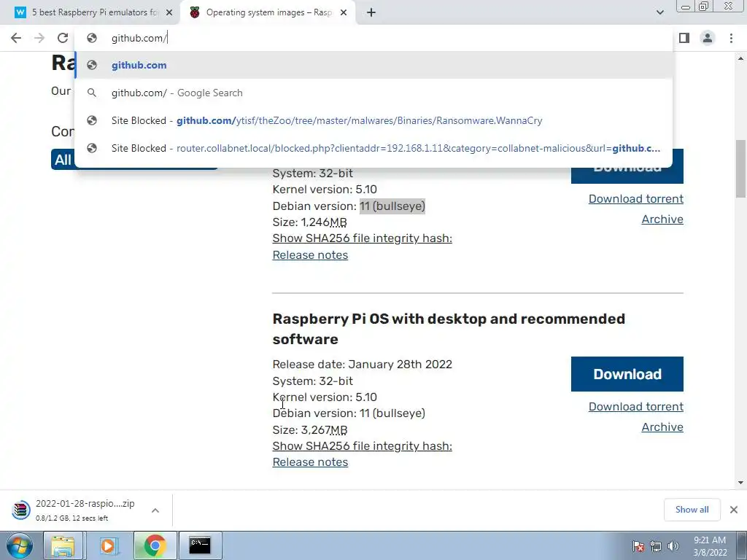
Task: Show SHA256 hash for the 3,267MB image
Action: pyautogui.click(x=362, y=446)
